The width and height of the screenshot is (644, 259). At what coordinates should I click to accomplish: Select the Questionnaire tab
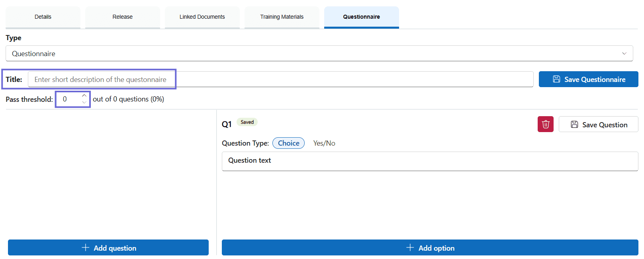(x=362, y=17)
